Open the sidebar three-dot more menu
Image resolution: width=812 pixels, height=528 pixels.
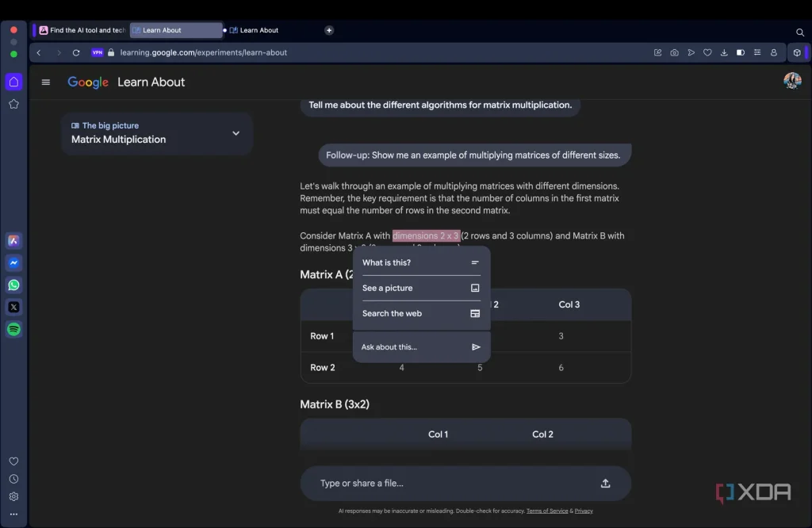(x=14, y=514)
